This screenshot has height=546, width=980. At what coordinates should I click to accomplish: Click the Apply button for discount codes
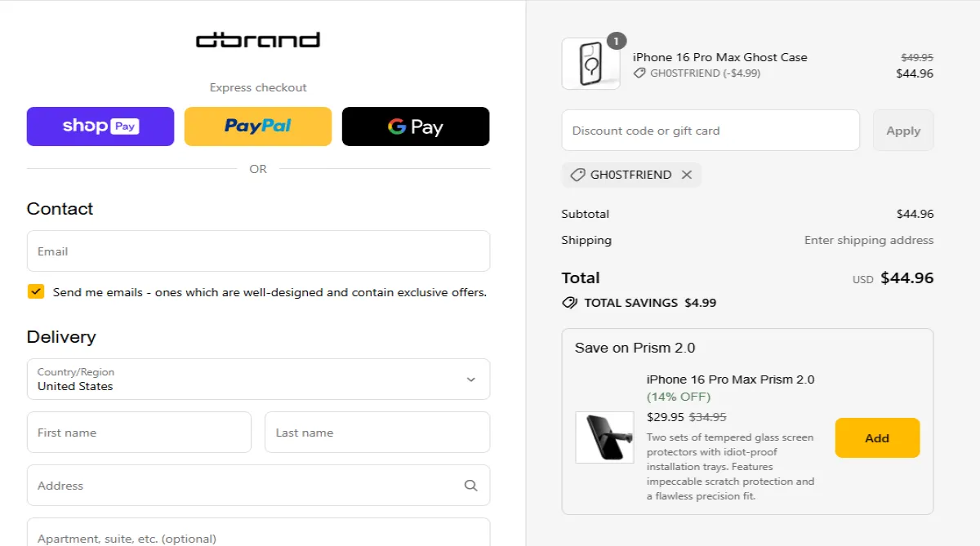[903, 130]
